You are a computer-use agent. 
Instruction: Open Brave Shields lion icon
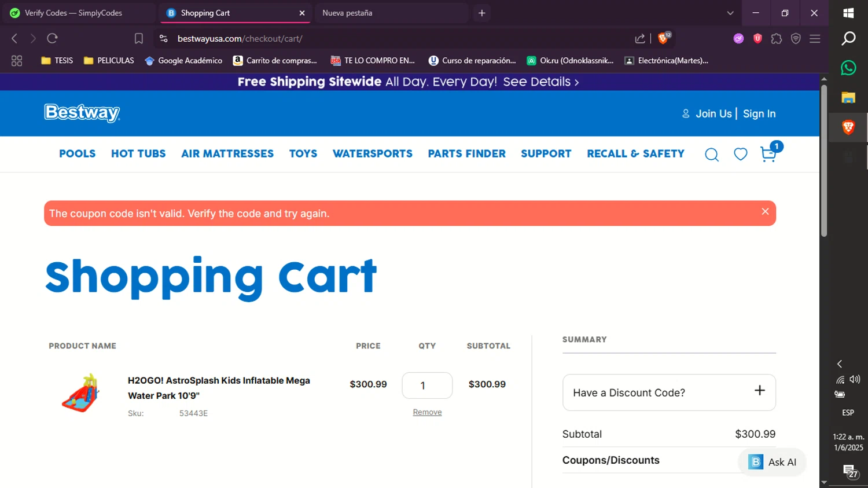663,38
